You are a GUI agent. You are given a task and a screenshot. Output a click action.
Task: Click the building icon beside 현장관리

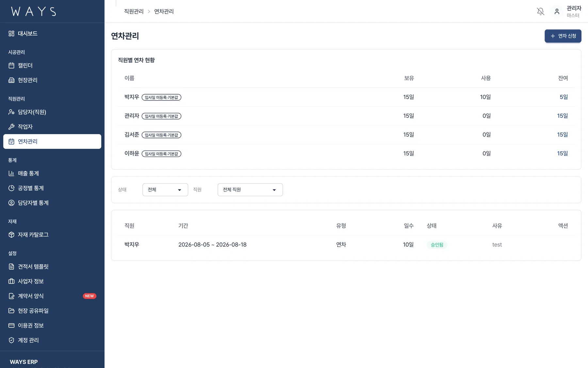11,80
